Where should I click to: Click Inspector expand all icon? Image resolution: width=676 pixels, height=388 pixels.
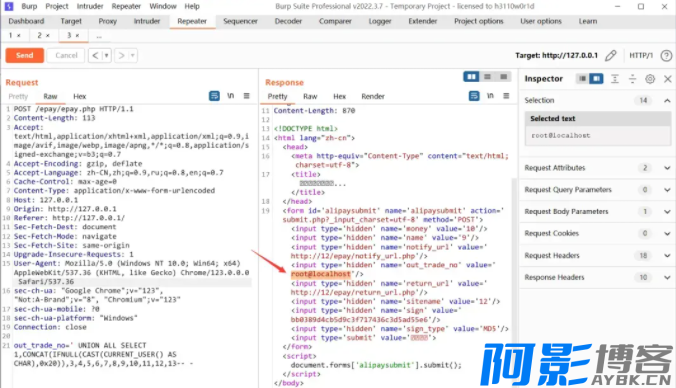615,79
